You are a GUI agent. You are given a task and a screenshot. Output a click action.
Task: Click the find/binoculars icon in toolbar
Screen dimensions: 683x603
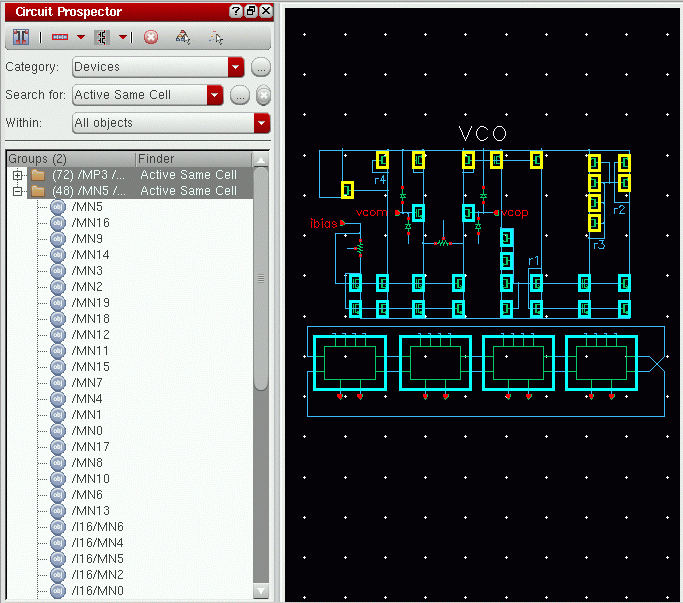point(183,37)
